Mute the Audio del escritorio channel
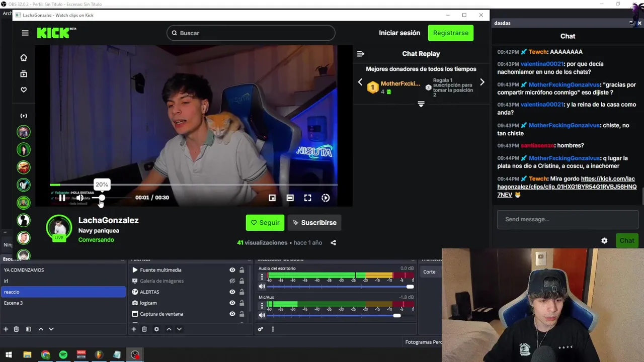The height and width of the screenshot is (362, 644). coord(262,287)
